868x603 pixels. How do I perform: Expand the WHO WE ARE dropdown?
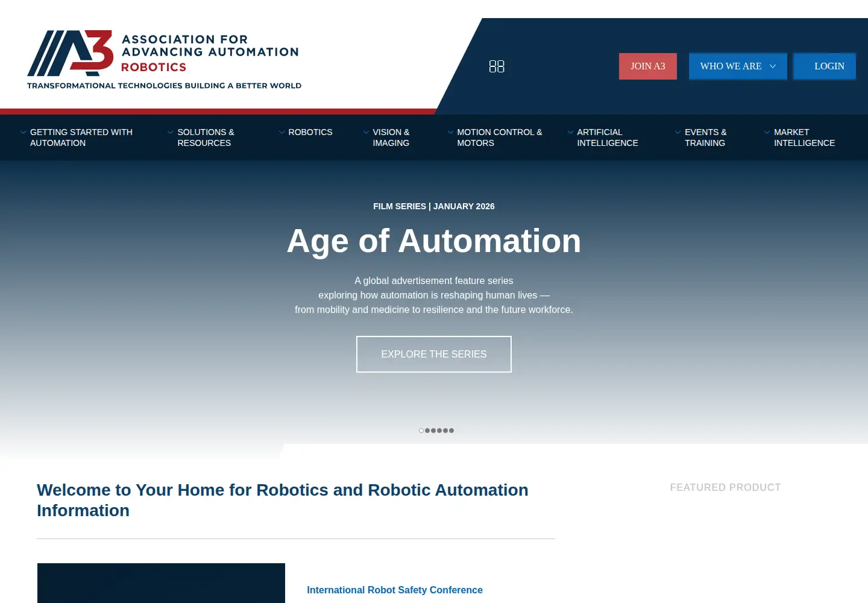(x=738, y=66)
